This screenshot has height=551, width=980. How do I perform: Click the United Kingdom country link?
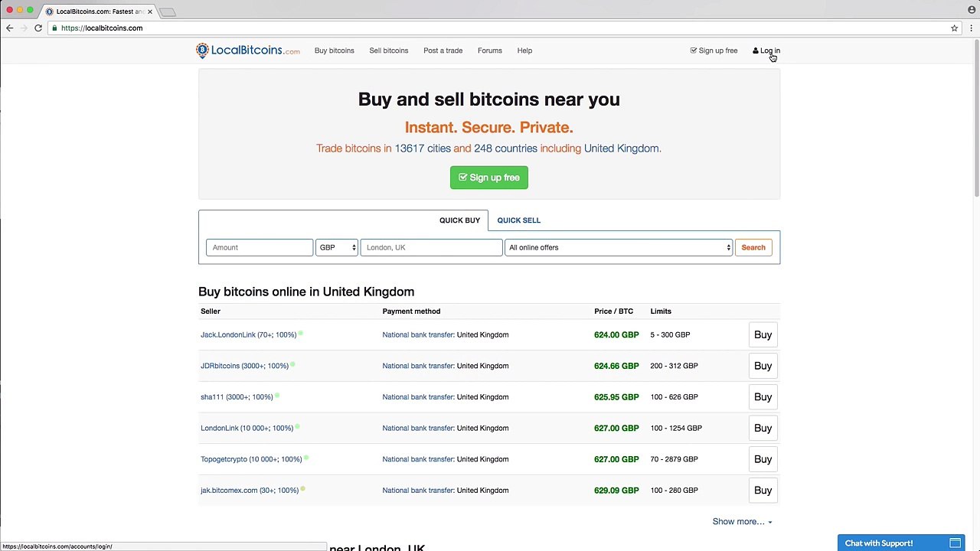tap(621, 148)
